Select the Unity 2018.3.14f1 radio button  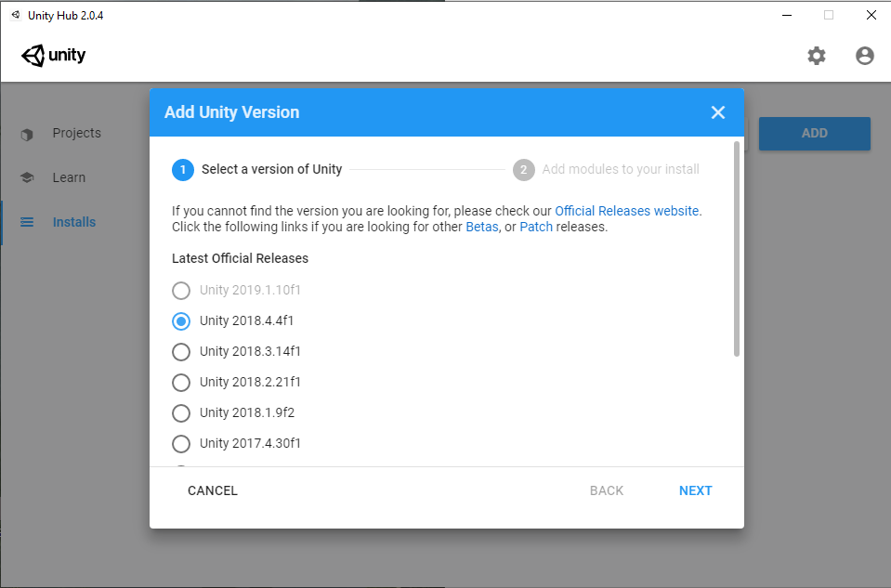[181, 351]
